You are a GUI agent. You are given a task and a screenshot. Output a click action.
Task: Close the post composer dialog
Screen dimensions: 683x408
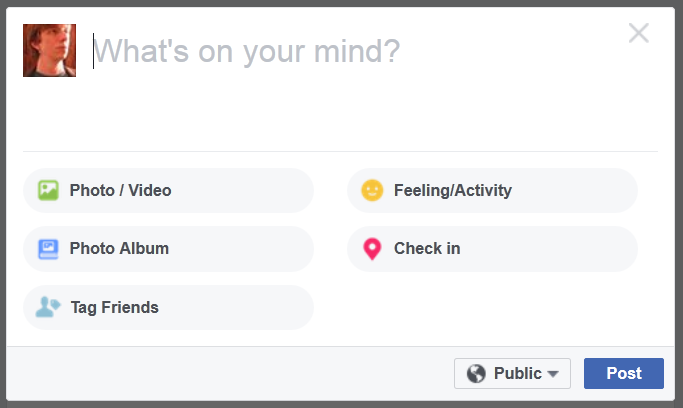coord(639,33)
